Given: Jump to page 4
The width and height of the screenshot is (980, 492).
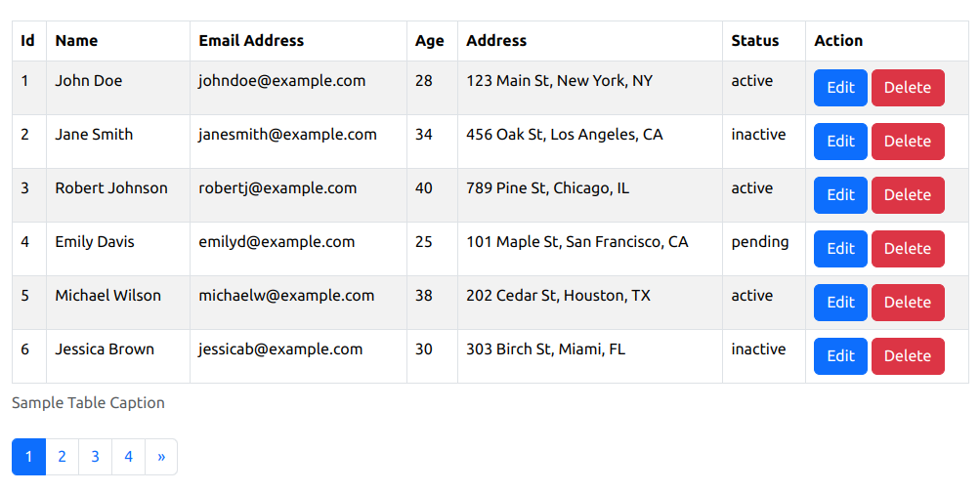Looking at the screenshot, I should 128,457.
